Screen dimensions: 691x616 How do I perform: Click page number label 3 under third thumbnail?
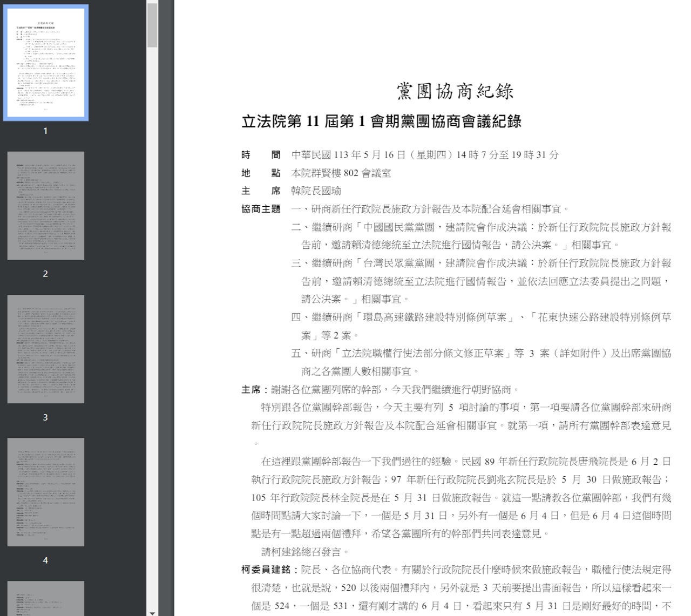tap(45, 417)
